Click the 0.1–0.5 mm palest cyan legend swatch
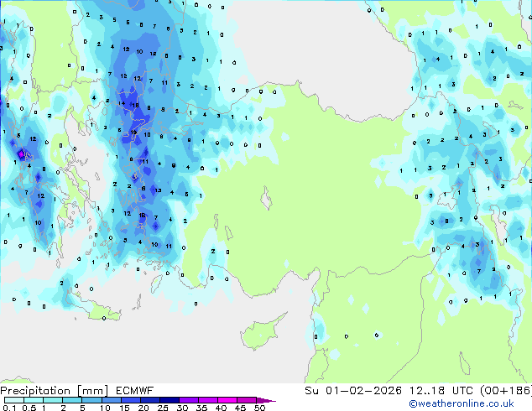Viewport: 532px width, 411px height. click(x=14, y=400)
